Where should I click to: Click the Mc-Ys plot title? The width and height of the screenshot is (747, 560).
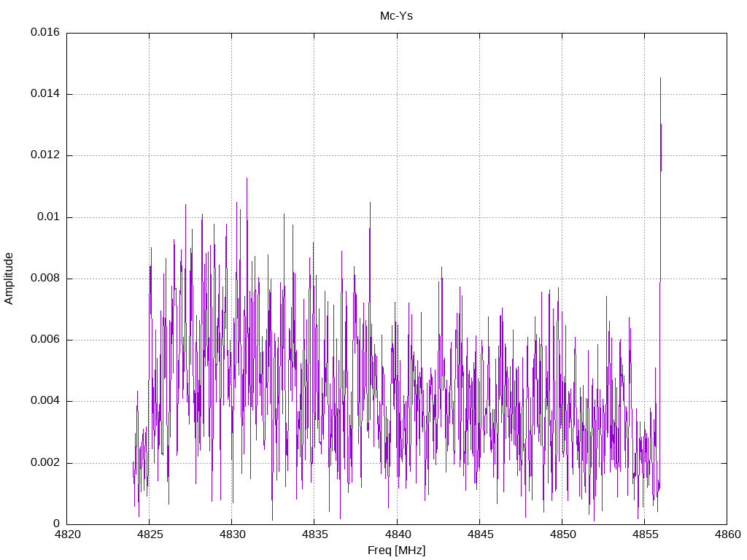(396, 16)
